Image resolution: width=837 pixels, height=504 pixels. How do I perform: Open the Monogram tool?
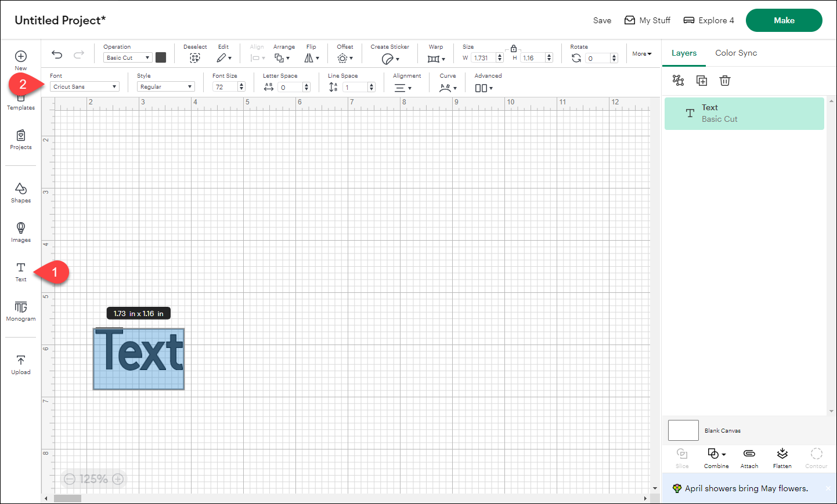tap(20, 312)
